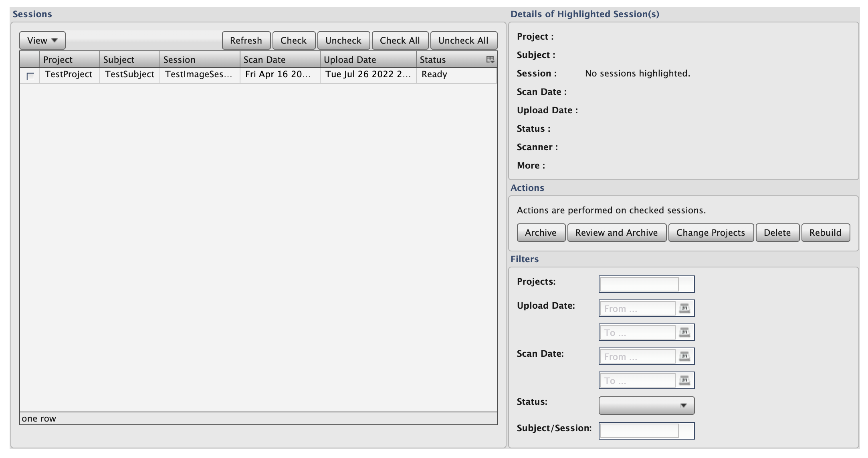Click Review and Archive button
Image resolution: width=868 pixels, height=458 pixels.
tap(616, 233)
